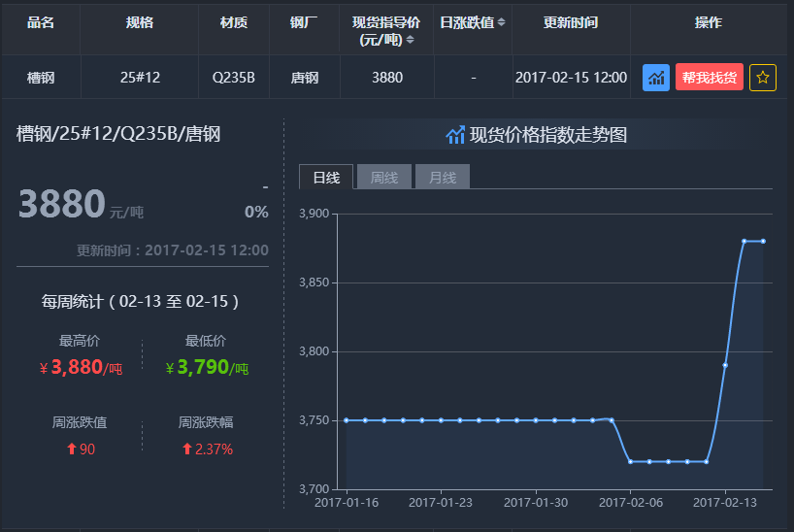Click the 唐钢 steel mill cell
794x532 pixels.
(x=305, y=78)
